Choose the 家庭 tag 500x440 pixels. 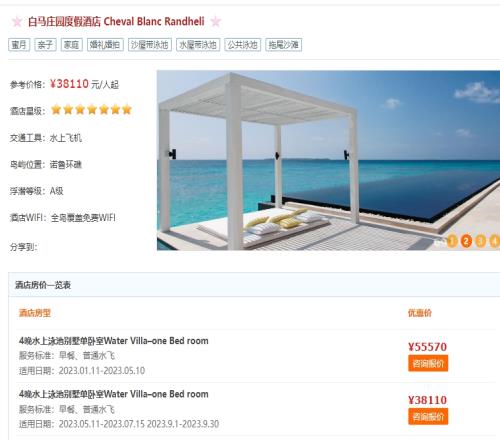(72, 45)
